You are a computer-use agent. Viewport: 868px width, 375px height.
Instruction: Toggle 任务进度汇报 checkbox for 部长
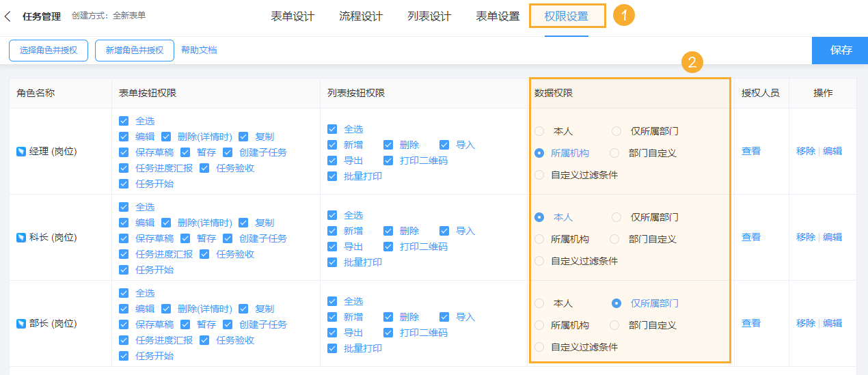point(124,340)
